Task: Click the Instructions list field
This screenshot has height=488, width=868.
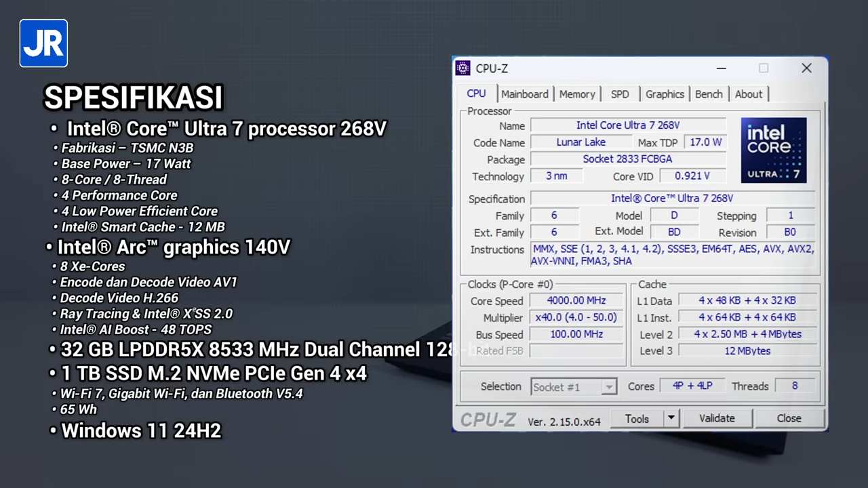Action: (x=673, y=255)
